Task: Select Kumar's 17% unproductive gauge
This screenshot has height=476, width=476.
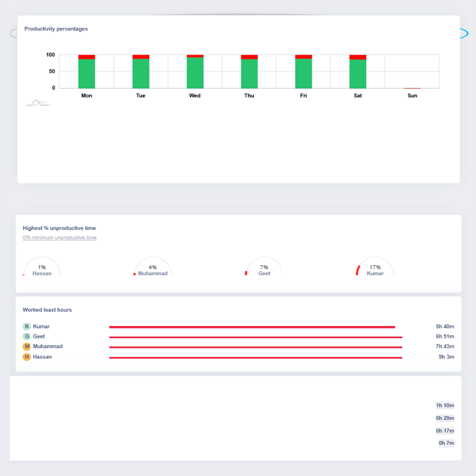Action: tap(375, 267)
